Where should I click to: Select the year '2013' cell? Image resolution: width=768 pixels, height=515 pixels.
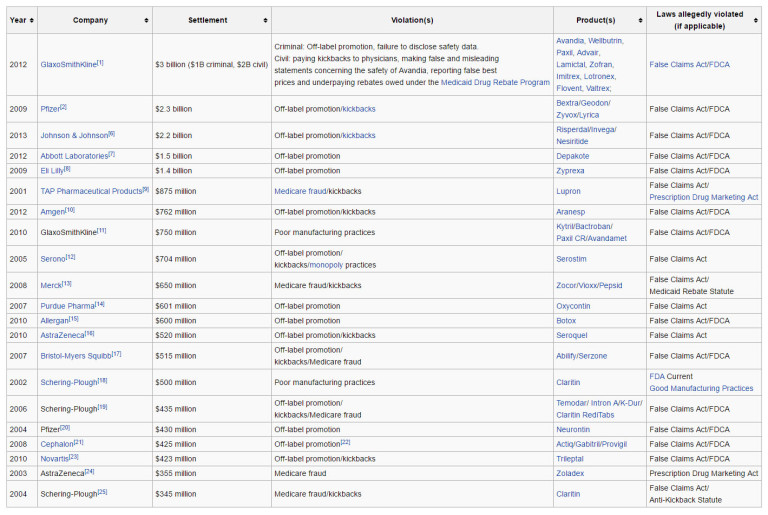[x=22, y=135]
